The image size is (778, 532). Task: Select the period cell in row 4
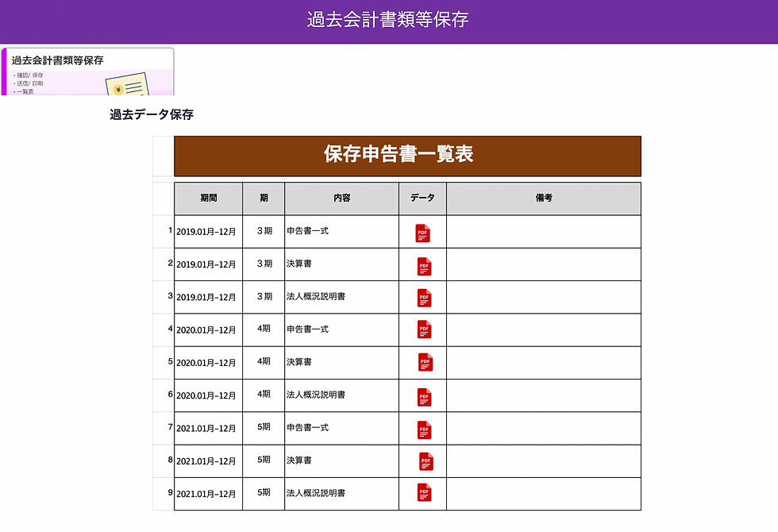click(x=208, y=330)
